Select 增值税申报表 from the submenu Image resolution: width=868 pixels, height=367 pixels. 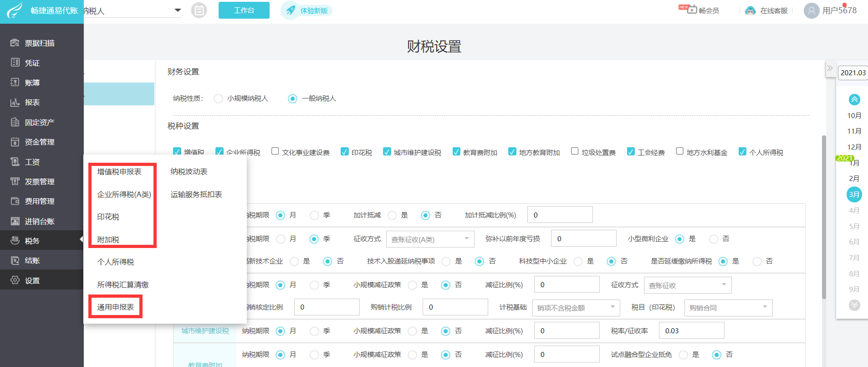coord(119,172)
